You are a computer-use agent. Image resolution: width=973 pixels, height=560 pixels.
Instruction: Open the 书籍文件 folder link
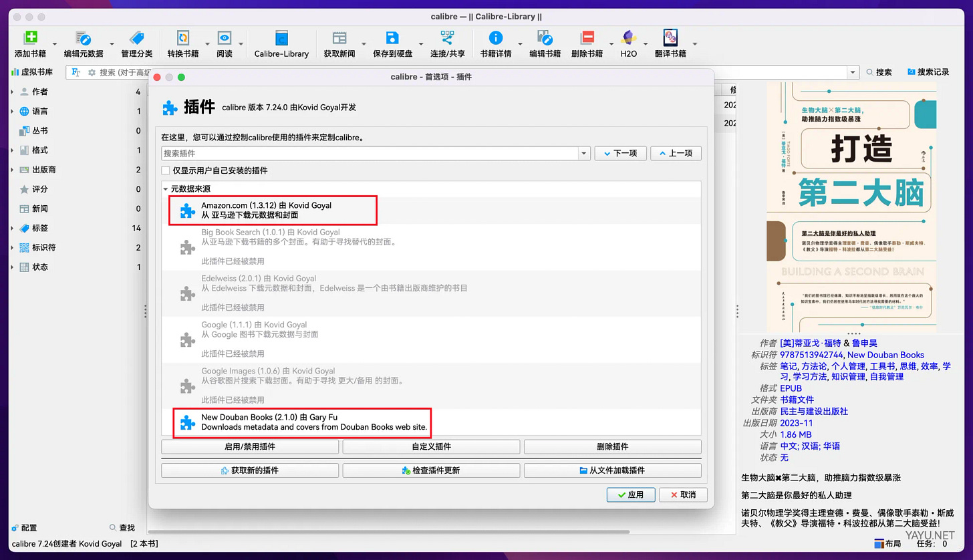[797, 400]
